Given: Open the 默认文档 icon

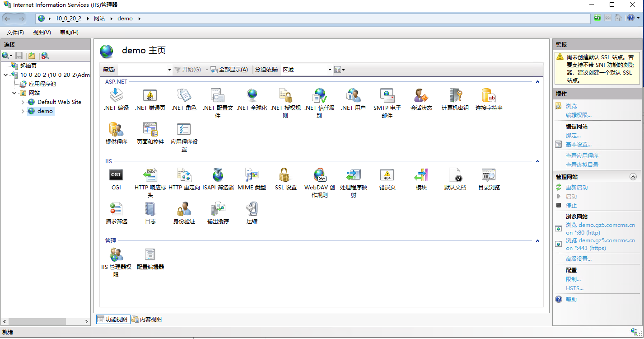Looking at the screenshot, I should [455, 179].
